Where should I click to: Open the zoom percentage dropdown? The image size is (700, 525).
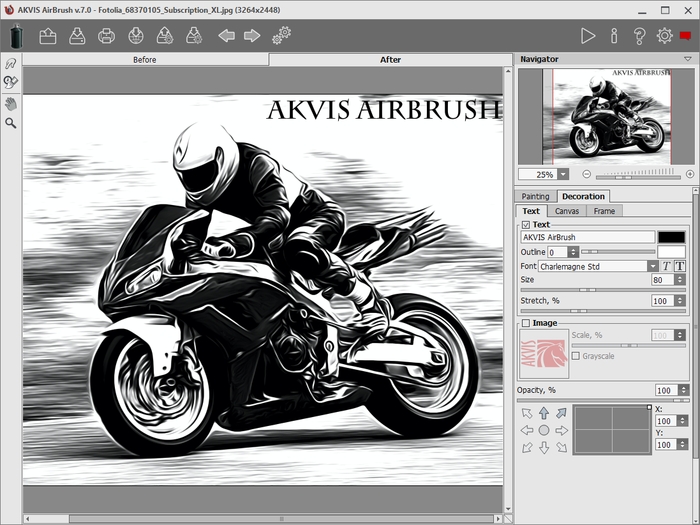point(563,174)
